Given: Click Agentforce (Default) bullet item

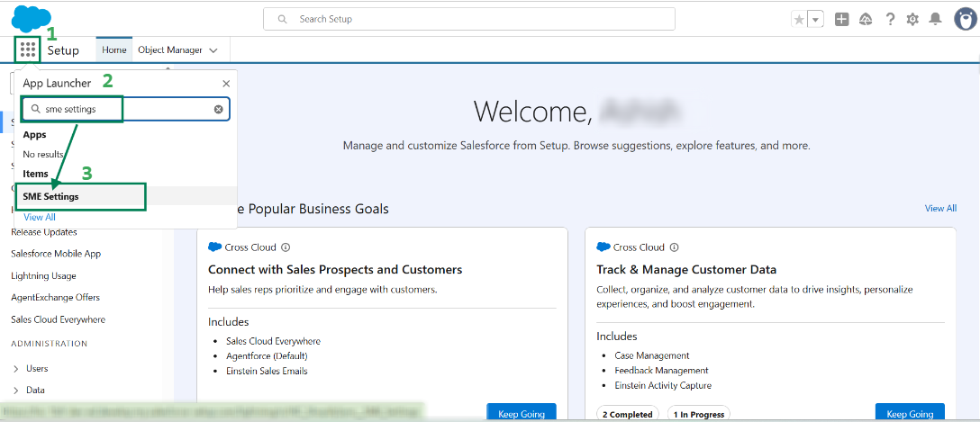Looking at the screenshot, I should point(267,355).
